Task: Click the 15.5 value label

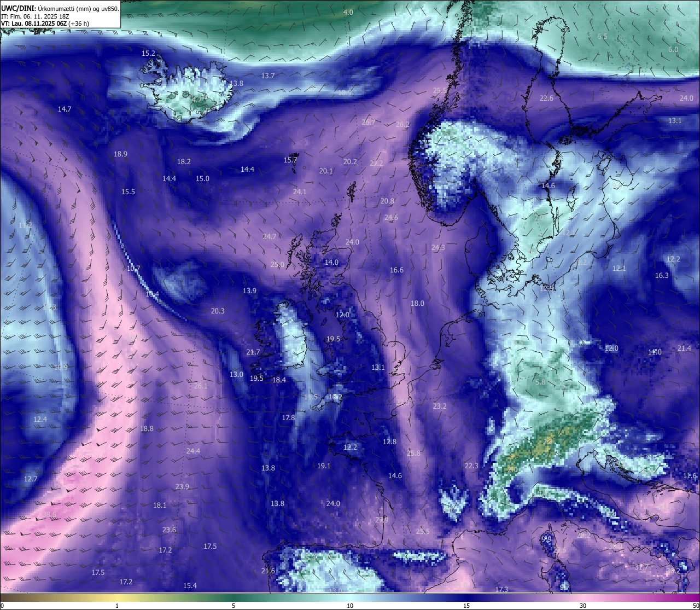Action: click(x=128, y=192)
